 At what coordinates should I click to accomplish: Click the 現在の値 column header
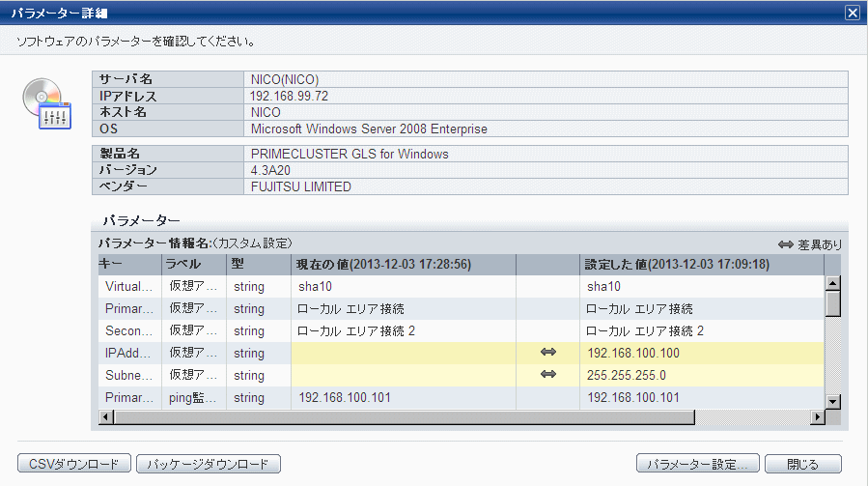coord(404,265)
